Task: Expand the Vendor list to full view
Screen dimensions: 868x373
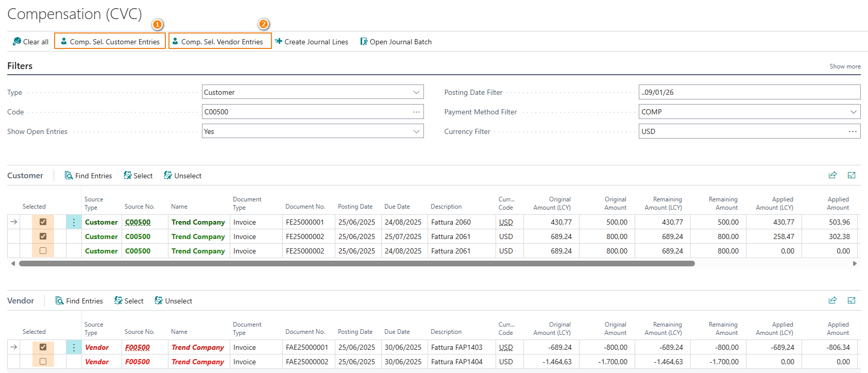Action: [852, 300]
